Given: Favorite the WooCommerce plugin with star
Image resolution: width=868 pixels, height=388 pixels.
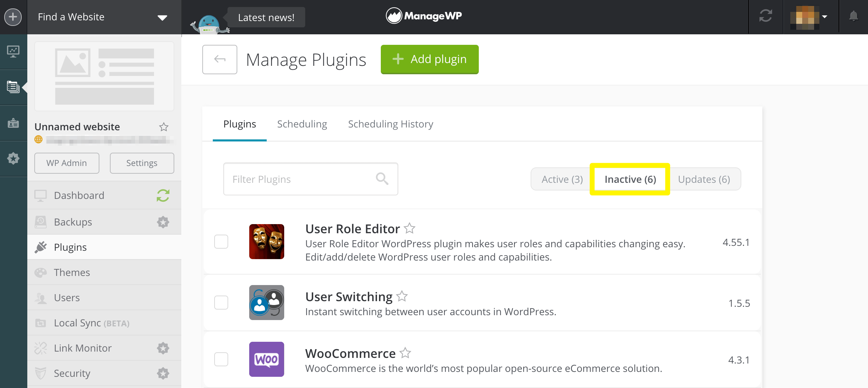Looking at the screenshot, I should click(x=405, y=353).
